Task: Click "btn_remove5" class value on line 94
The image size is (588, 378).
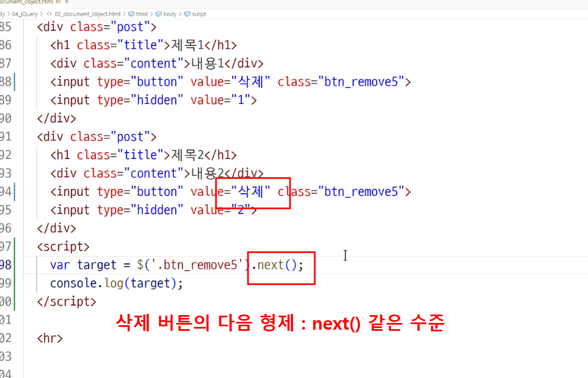Action: point(361,192)
